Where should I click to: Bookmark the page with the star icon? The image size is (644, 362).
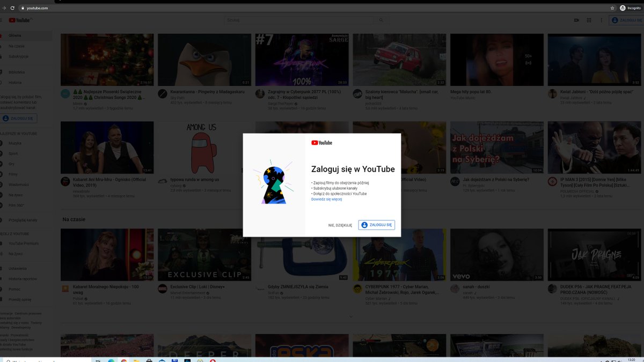(x=612, y=8)
